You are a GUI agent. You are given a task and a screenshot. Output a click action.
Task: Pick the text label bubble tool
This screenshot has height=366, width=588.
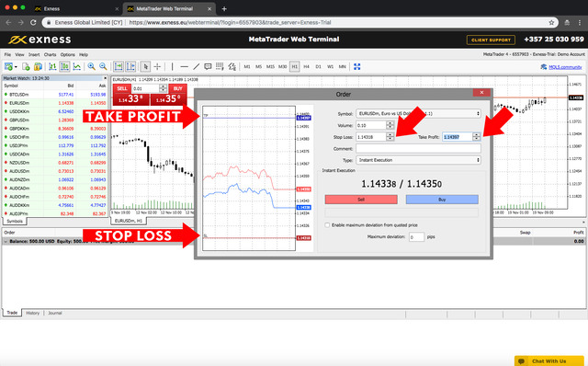tap(208, 66)
